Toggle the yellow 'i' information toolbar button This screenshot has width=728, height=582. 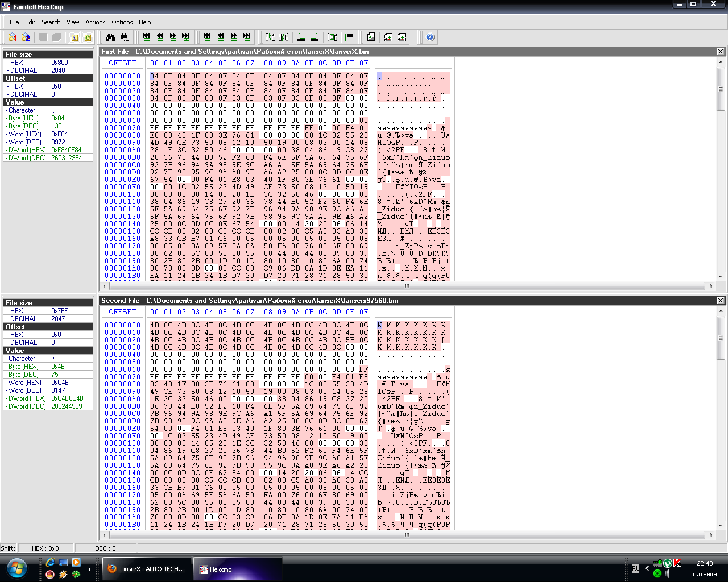pyautogui.click(x=75, y=38)
